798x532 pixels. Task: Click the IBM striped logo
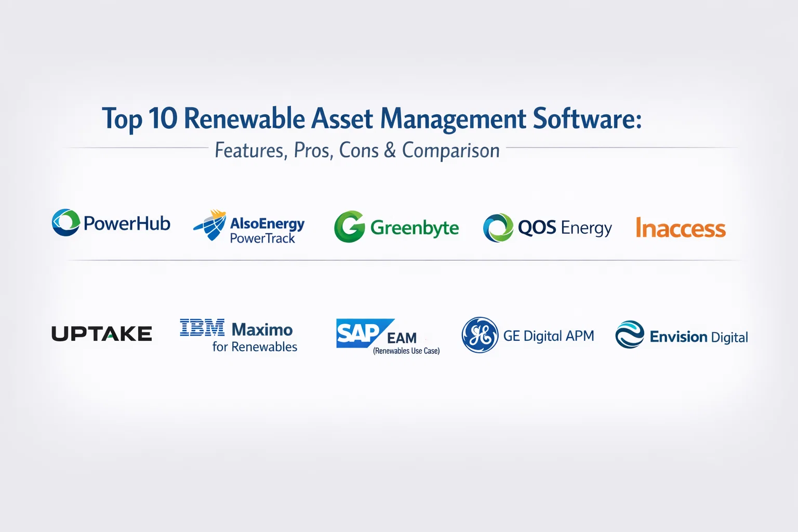[x=202, y=328]
